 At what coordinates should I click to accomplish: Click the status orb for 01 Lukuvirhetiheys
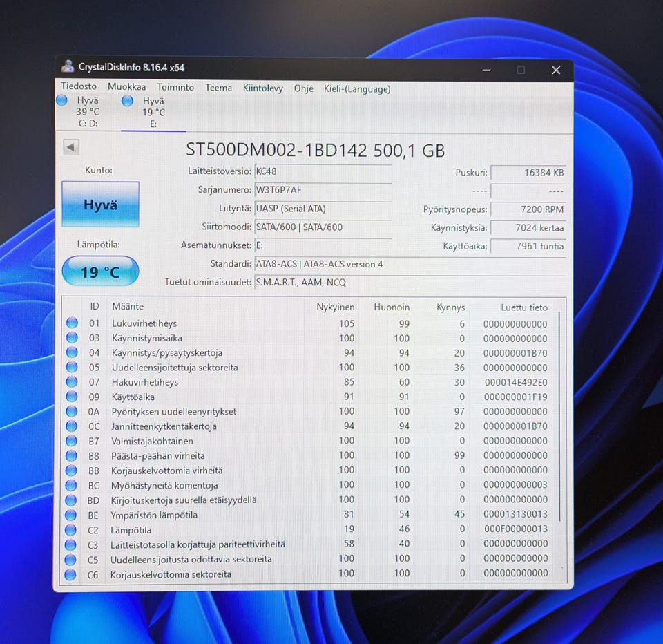[x=72, y=323]
